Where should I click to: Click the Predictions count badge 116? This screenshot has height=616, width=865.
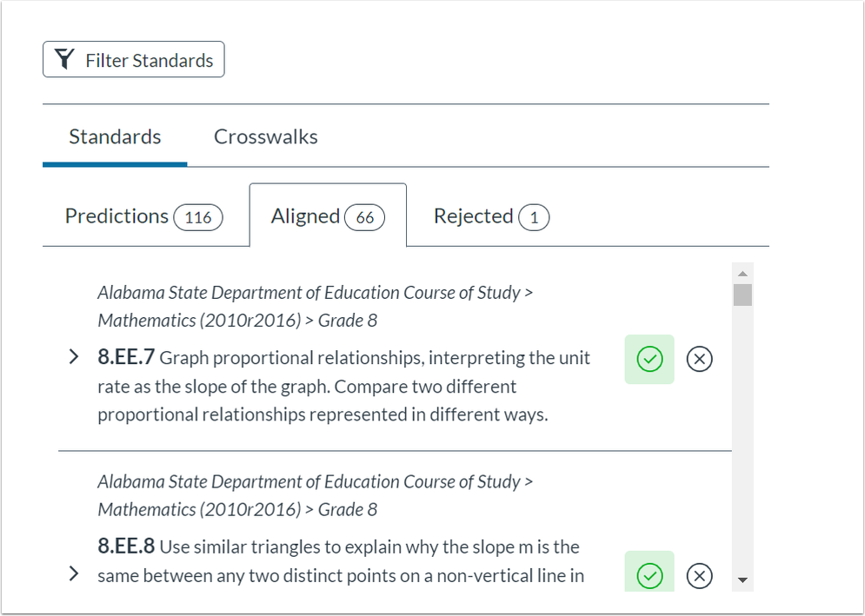[198, 217]
